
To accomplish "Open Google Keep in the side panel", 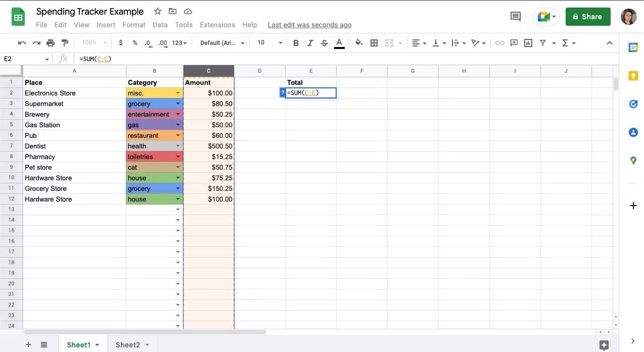I will click(633, 75).
